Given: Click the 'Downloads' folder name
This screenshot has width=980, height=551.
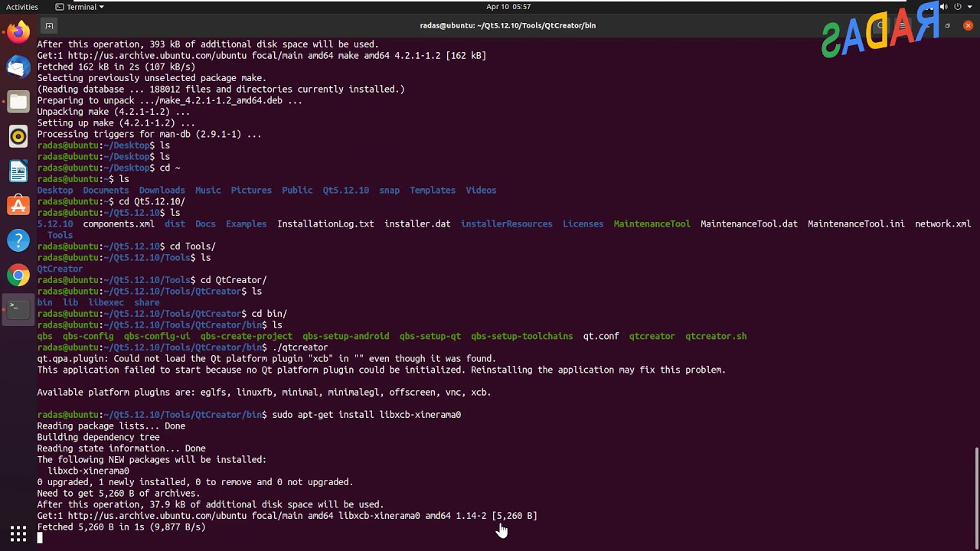Looking at the screenshot, I should [162, 190].
